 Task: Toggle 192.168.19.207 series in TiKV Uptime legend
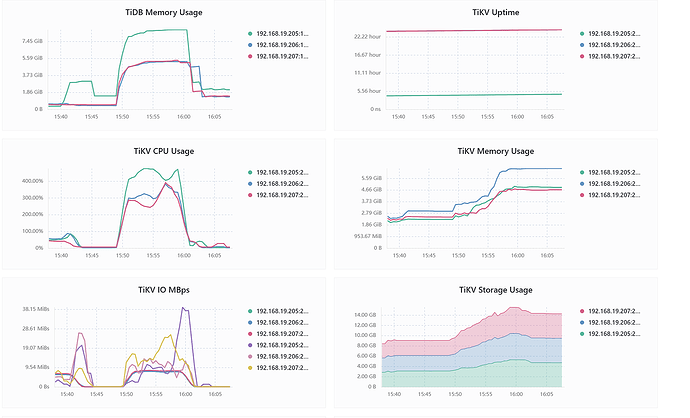tap(610, 56)
